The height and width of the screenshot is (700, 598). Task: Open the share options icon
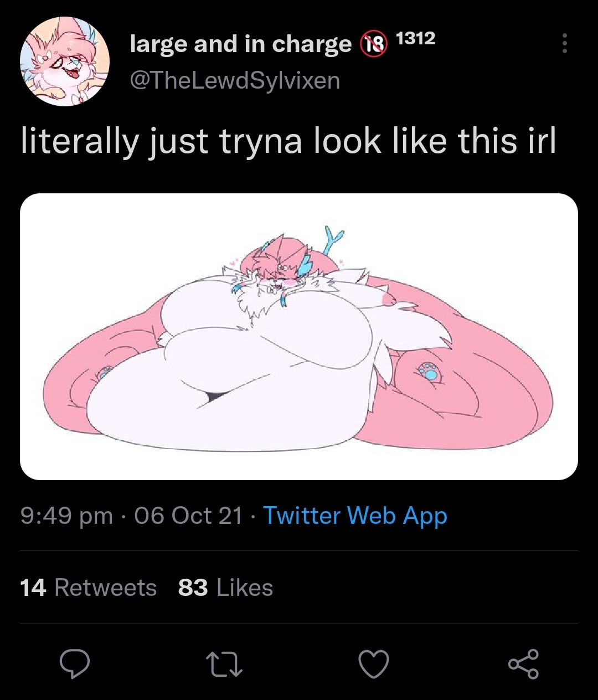click(x=523, y=663)
